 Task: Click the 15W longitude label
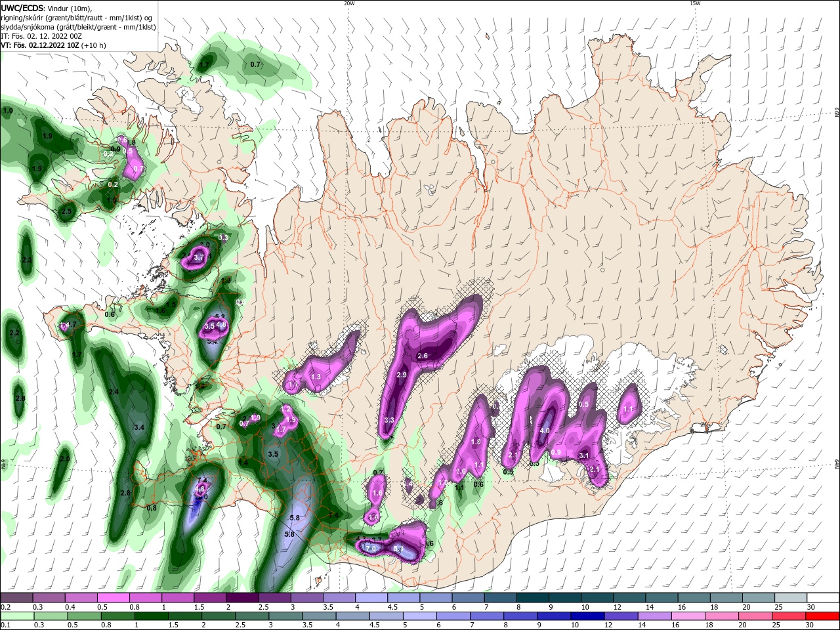[695, 3]
